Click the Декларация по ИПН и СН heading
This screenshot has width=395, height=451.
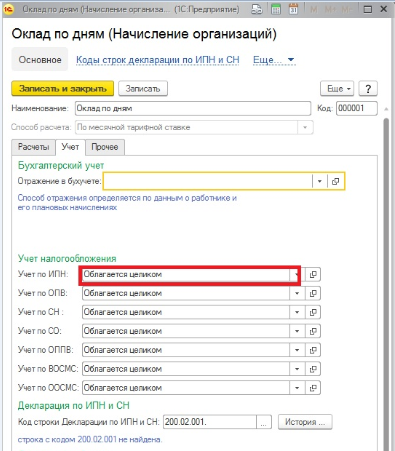tap(74, 405)
